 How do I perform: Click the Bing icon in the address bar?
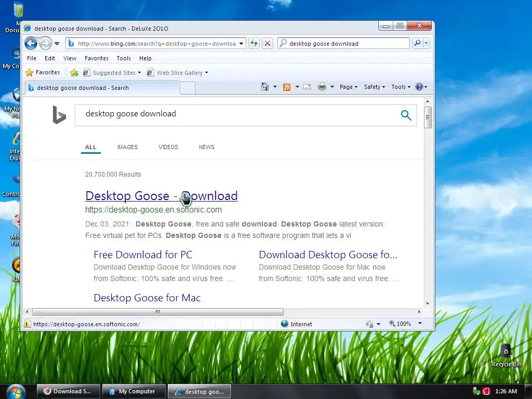coord(71,44)
